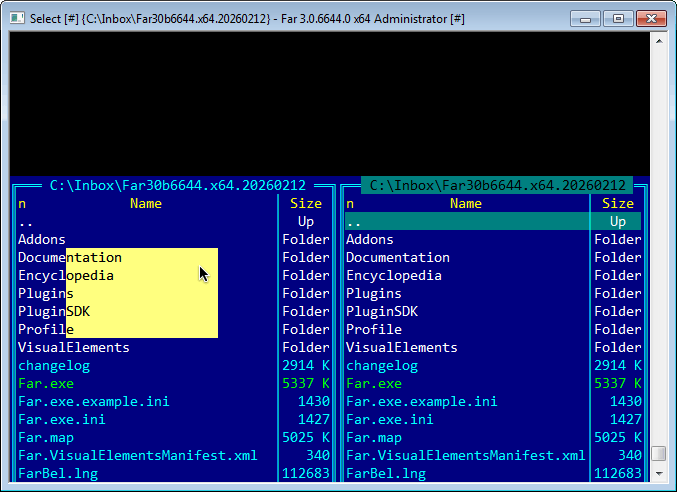Select FarBel.lng in right panel
Image resolution: width=677 pixels, height=492 pixels.
[386, 474]
